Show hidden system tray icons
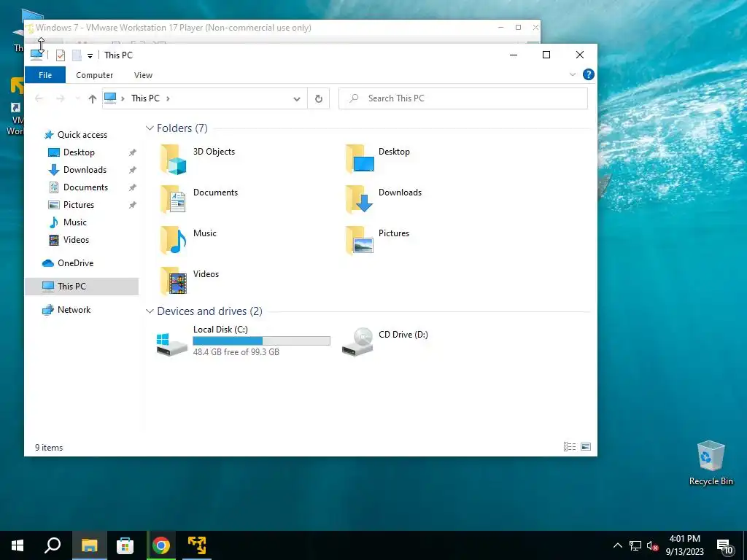The image size is (747, 560). 617,545
